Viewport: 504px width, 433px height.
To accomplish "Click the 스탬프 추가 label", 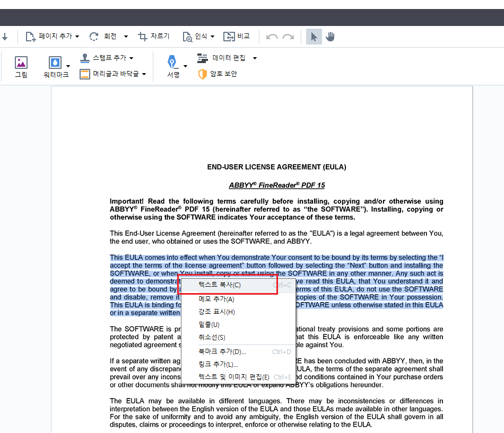I will 110,58.
